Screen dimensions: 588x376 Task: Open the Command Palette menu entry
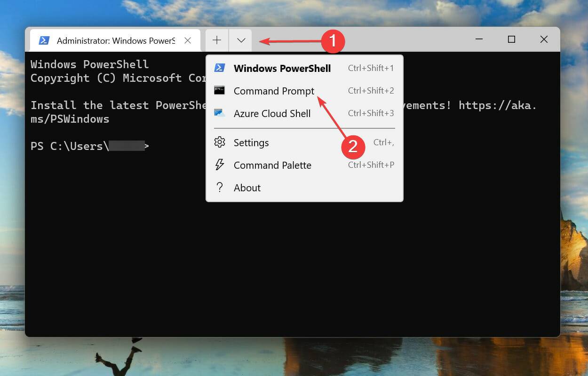272,165
